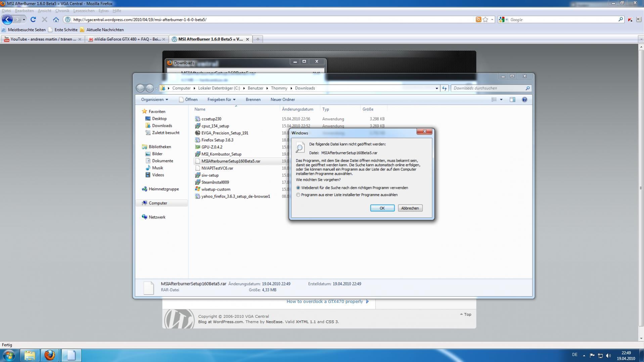644x362 pixels.
Task: Open the Chronik menu
Action: [x=62, y=11]
